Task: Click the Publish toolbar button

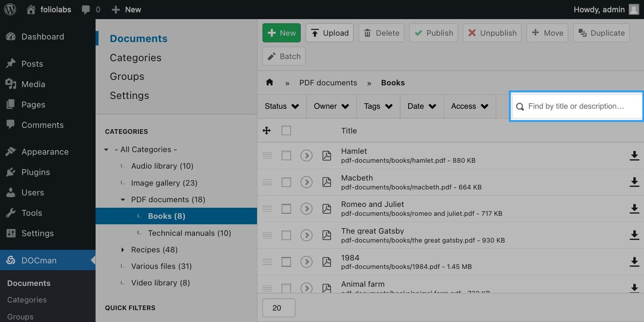Action: click(433, 33)
